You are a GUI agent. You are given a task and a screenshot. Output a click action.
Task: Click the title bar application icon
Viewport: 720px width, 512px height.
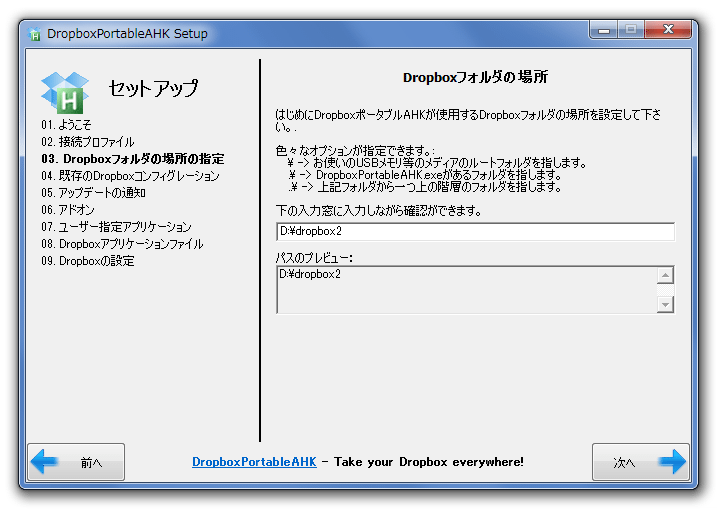point(34,34)
